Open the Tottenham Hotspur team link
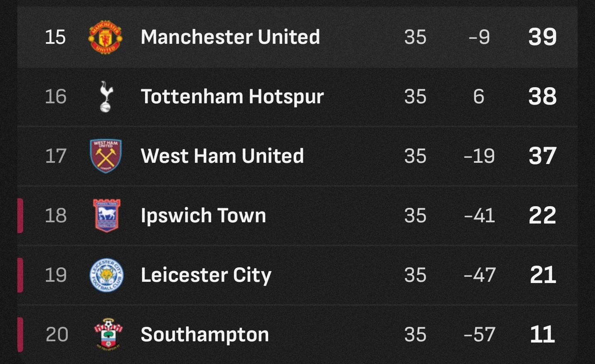Viewport: 595px width, 364px height. pyautogui.click(x=232, y=97)
